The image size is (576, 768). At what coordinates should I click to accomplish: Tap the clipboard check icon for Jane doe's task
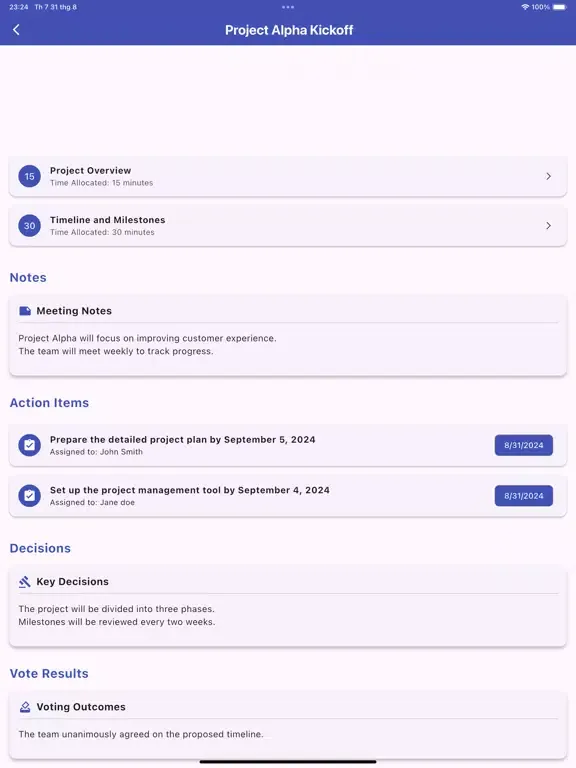coord(29,496)
